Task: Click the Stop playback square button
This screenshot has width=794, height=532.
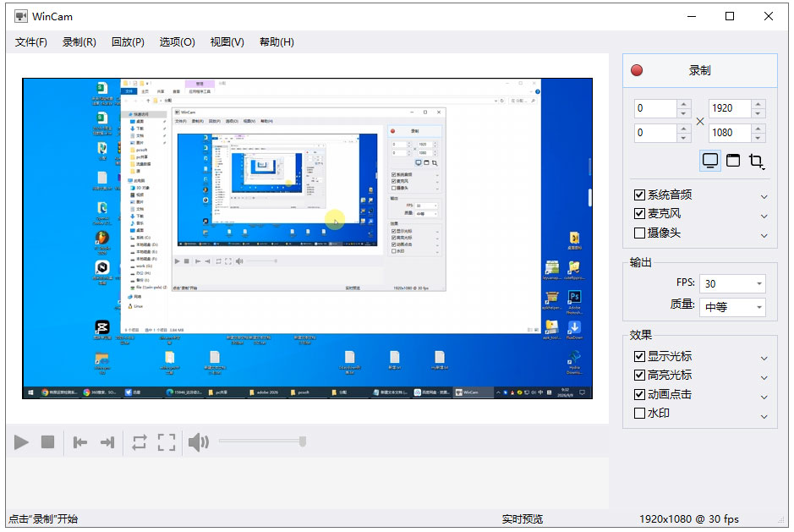Action: click(x=47, y=442)
